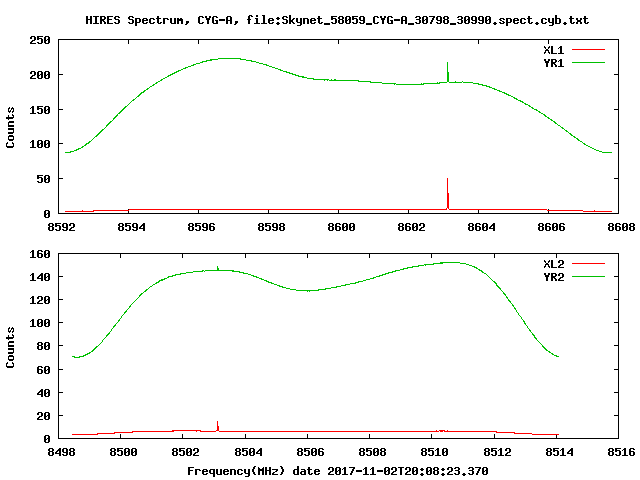Click the 8596 tick label
This screenshot has height=480, width=640.
click(x=201, y=227)
